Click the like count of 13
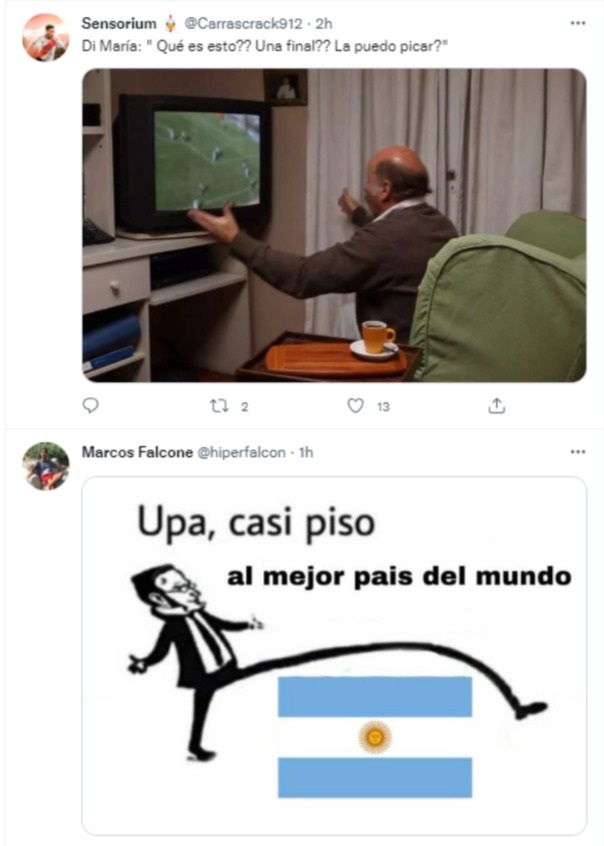The height and width of the screenshot is (846, 604). 383,407
